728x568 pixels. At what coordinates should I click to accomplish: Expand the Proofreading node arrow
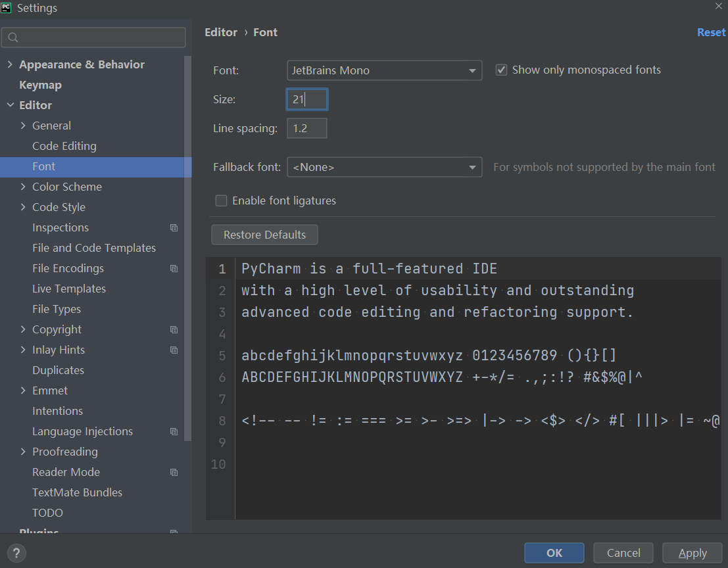pyautogui.click(x=23, y=452)
